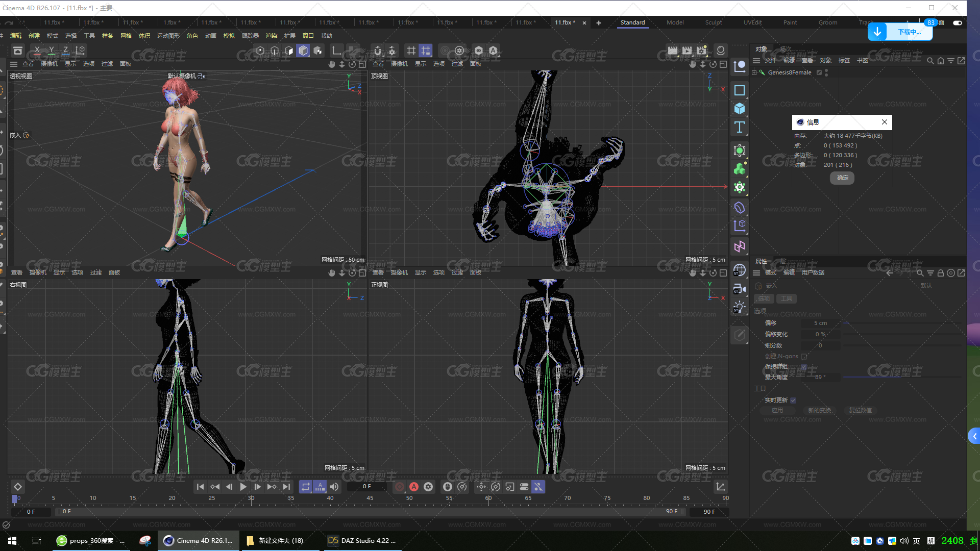This screenshot has width=980, height=551.
Task: Click the axis mode L-shaped icon
Action: (x=336, y=51)
